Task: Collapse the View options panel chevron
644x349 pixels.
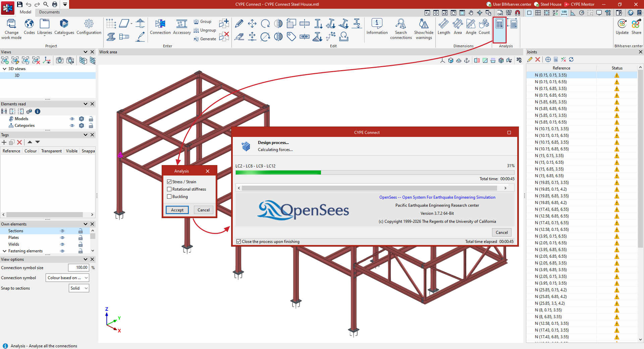Action: (86, 259)
